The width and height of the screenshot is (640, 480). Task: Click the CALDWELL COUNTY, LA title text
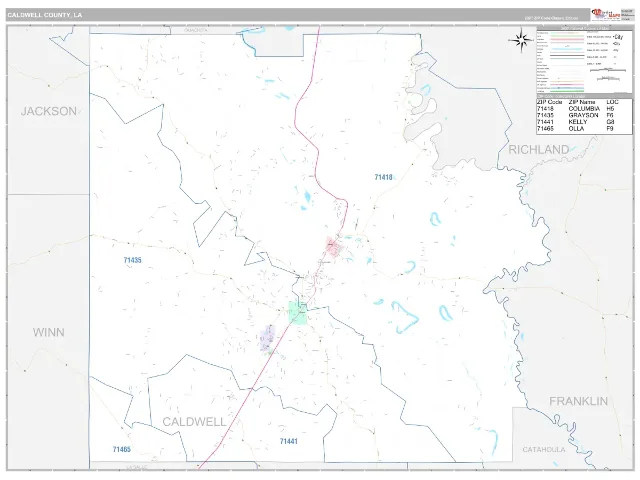pos(44,15)
